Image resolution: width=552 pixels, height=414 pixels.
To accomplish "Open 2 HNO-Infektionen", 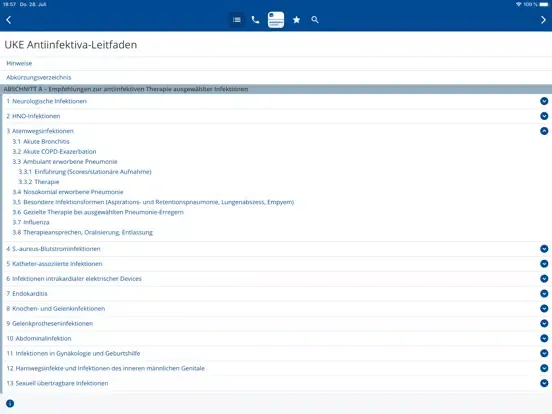I will pyautogui.click(x=33, y=116).
